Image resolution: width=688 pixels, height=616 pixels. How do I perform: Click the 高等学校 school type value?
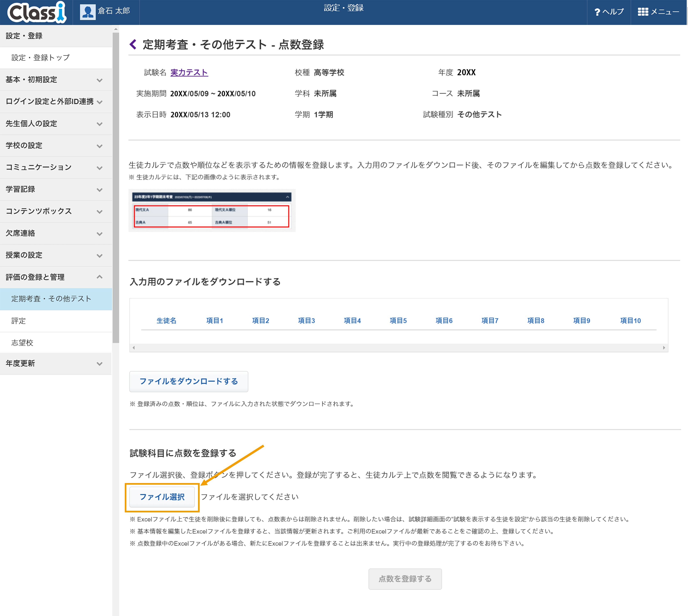tap(329, 72)
